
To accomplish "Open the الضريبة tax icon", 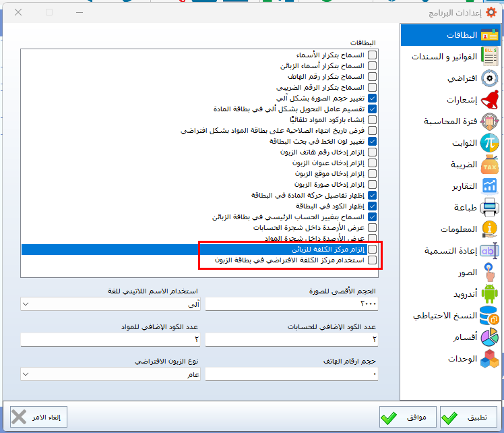I will click(490, 165).
